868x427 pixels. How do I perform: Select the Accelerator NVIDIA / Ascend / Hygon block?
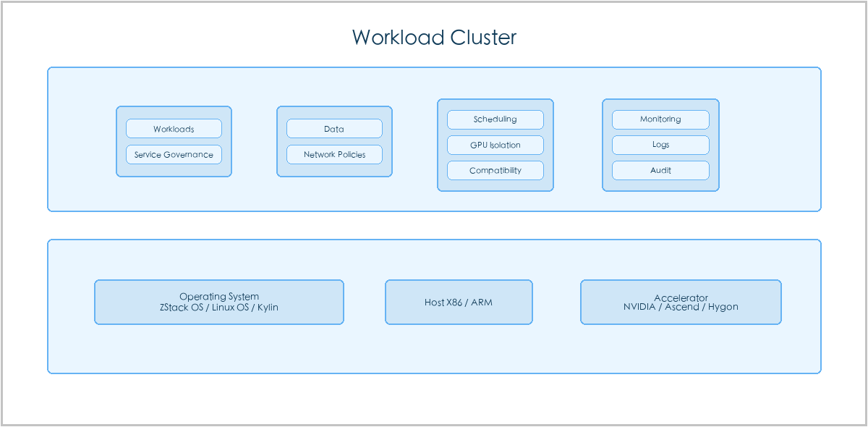point(681,302)
